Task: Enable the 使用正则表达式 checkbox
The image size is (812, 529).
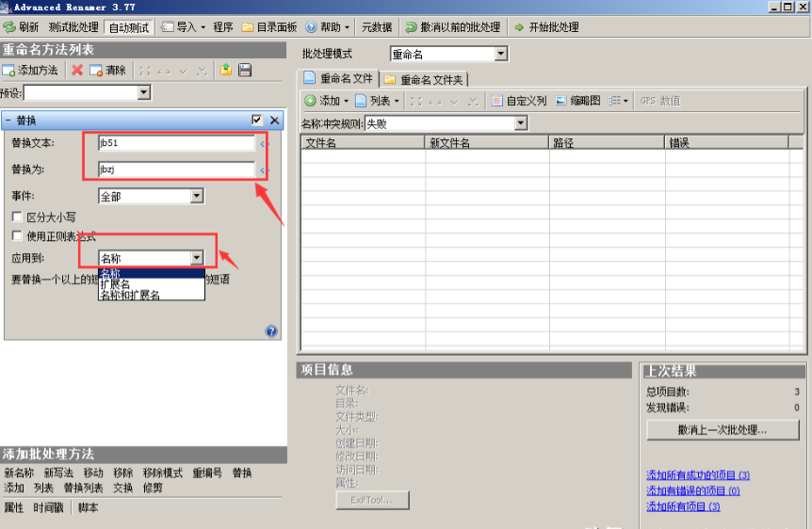Action: tap(17, 236)
